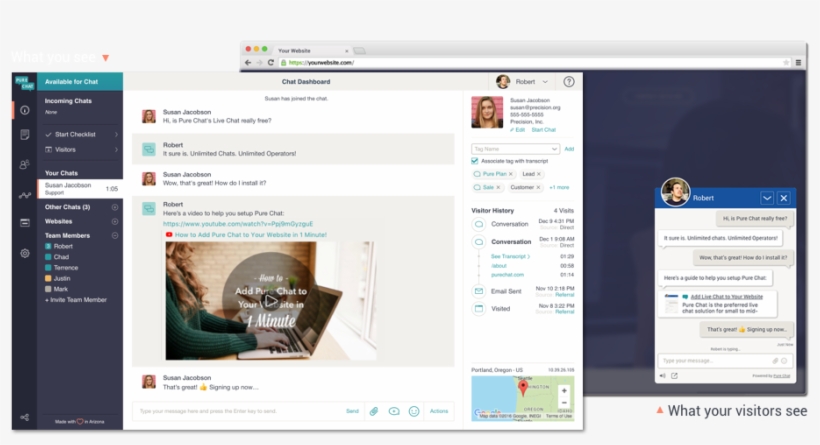Open Add Live Chat to Your Website link
The height and width of the screenshot is (445, 820).
[726, 296]
